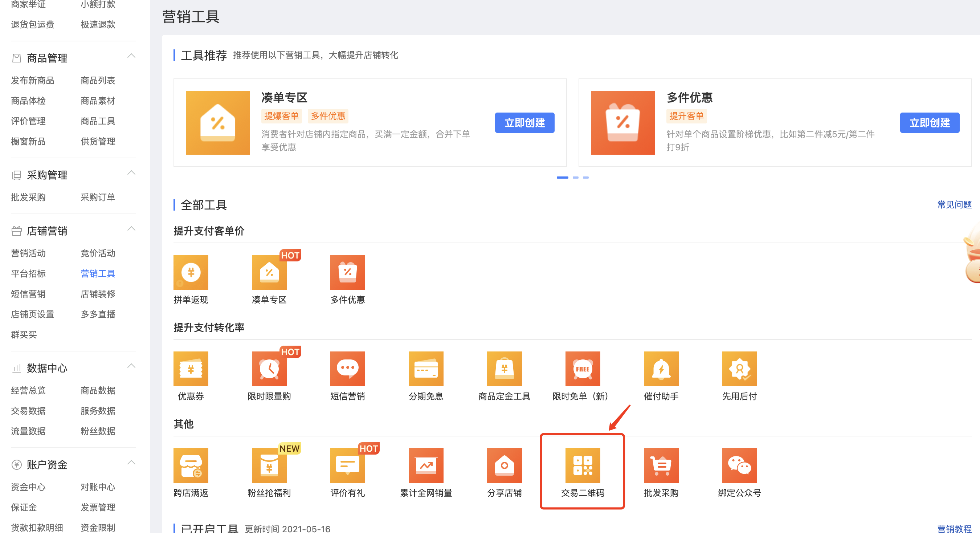Screen dimensions: 980x533
Task: Open 商品体检 in sidebar
Action: coord(28,101)
